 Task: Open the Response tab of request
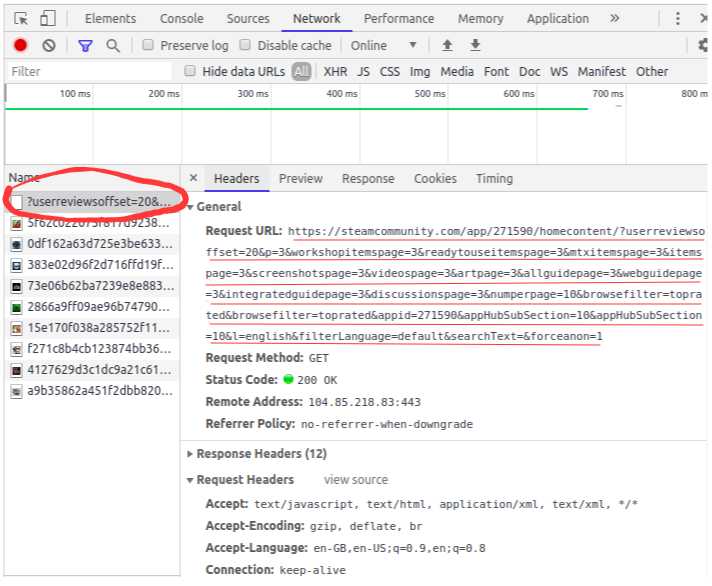[x=368, y=178]
